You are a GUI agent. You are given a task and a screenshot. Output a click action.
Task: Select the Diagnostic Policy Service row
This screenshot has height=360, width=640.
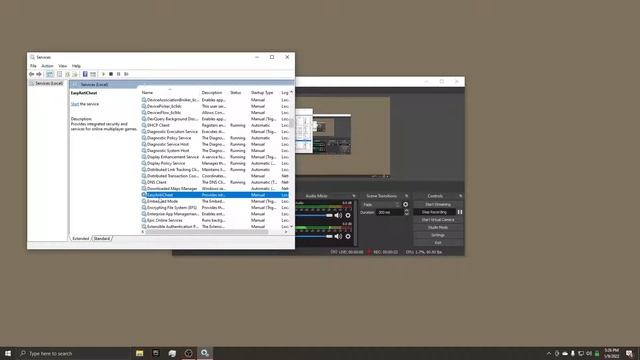tap(215, 138)
